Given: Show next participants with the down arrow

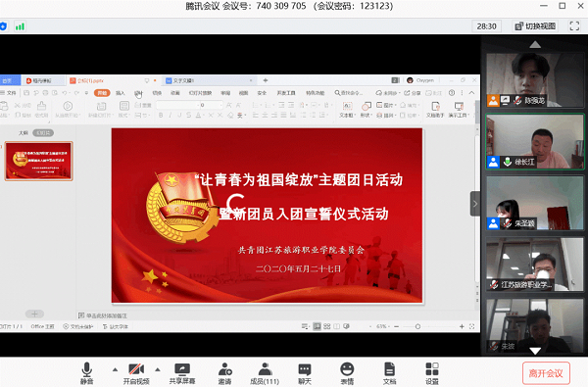Looking at the screenshot, I should coord(535,351).
